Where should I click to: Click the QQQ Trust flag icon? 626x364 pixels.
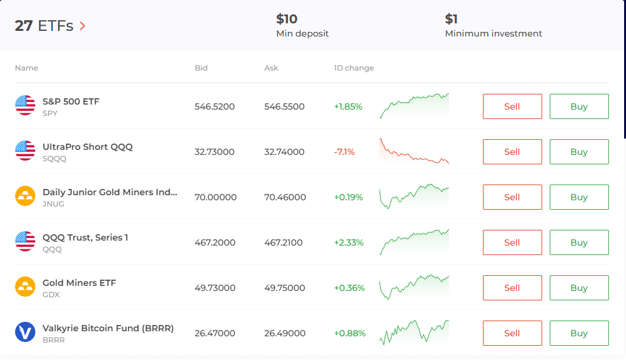[25, 242]
